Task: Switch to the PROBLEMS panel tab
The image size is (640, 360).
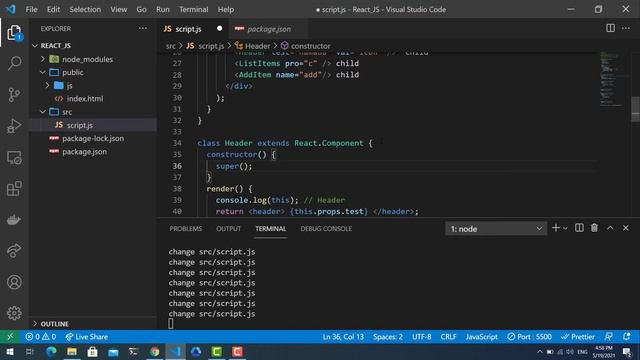Action: (x=186, y=229)
